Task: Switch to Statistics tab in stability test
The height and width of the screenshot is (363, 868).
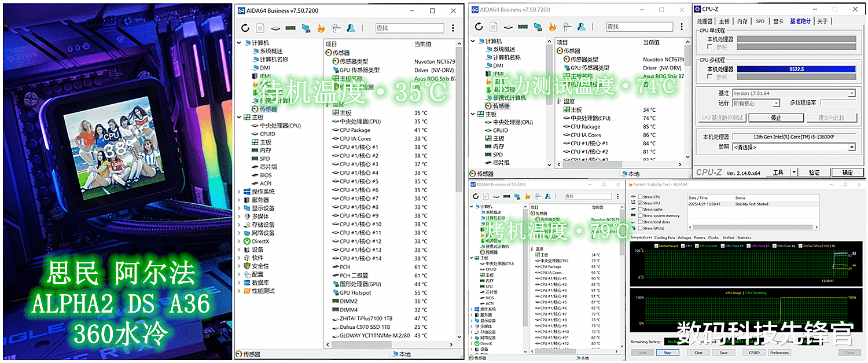Action: (744, 237)
